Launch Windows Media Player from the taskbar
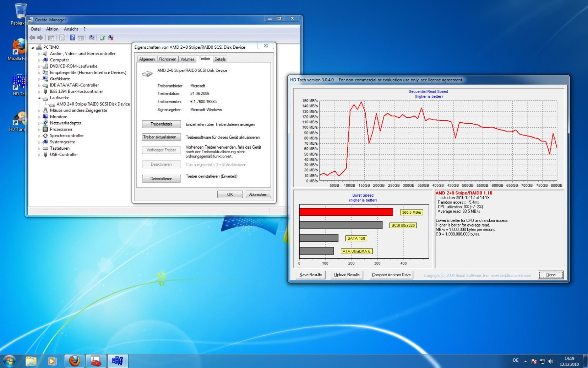Viewport: 588px width, 368px height. point(52,361)
